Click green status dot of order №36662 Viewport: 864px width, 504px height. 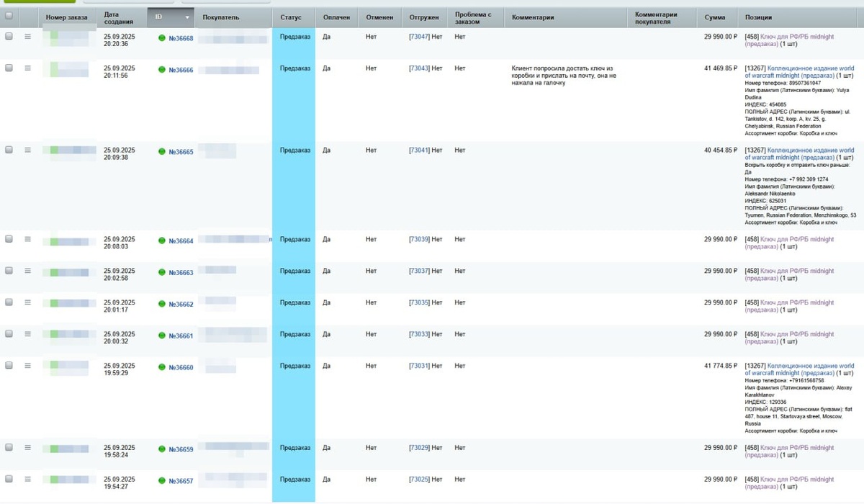tap(162, 304)
